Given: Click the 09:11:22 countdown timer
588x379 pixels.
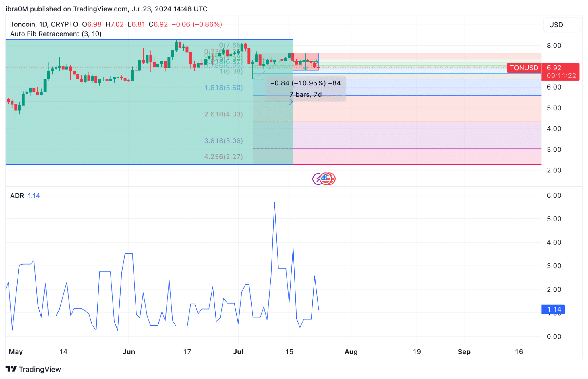Looking at the screenshot, I should pyautogui.click(x=561, y=76).
